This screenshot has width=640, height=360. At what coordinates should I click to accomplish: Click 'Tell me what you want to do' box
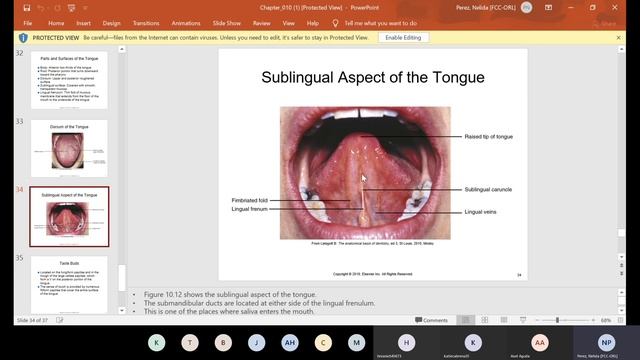pos(380,23)
